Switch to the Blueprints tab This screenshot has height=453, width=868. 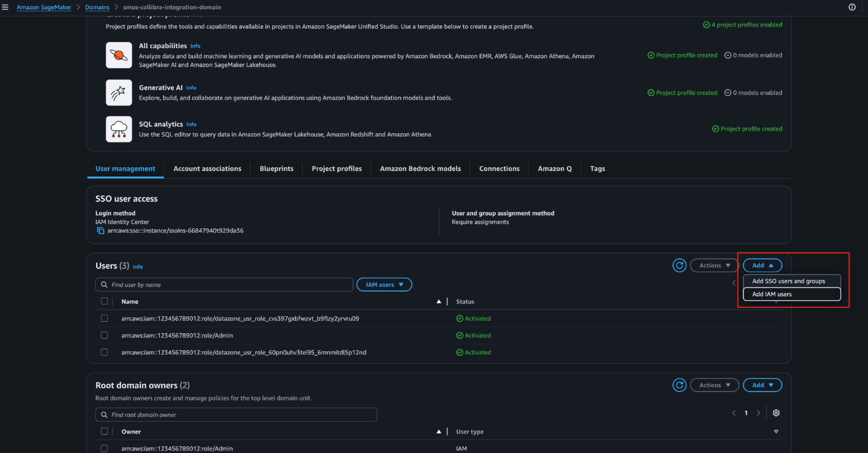pyautogui.click(x=277, y=169)
